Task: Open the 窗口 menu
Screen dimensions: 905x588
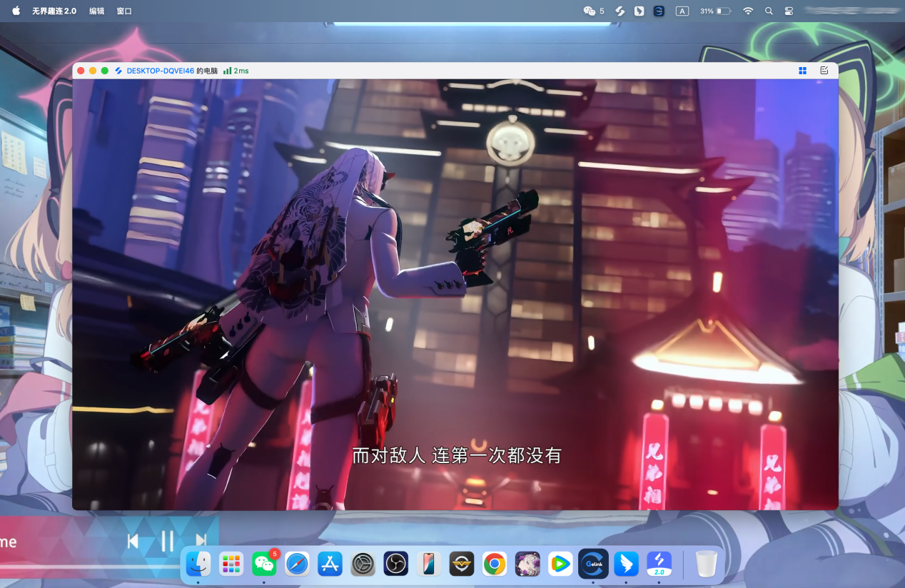Action: pos(124,11)
